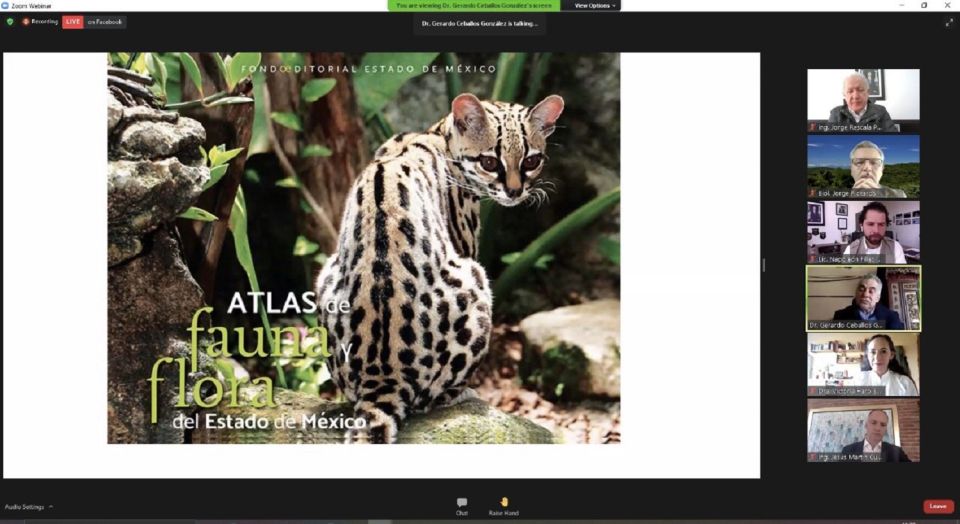Select the Ing. Jesús Martín video thumbnail
This screenshot has width=960, height=524.
(863, 430)
